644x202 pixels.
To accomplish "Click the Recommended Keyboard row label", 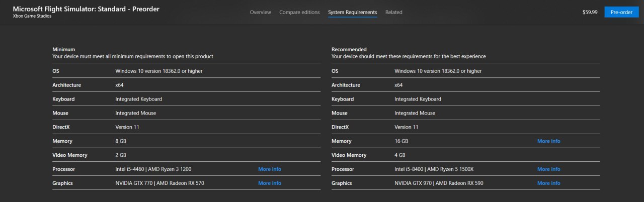I will [343, 99].
